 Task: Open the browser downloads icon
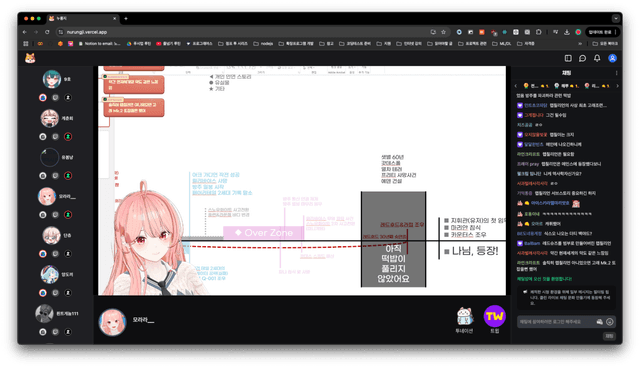[x=567, y=32]
